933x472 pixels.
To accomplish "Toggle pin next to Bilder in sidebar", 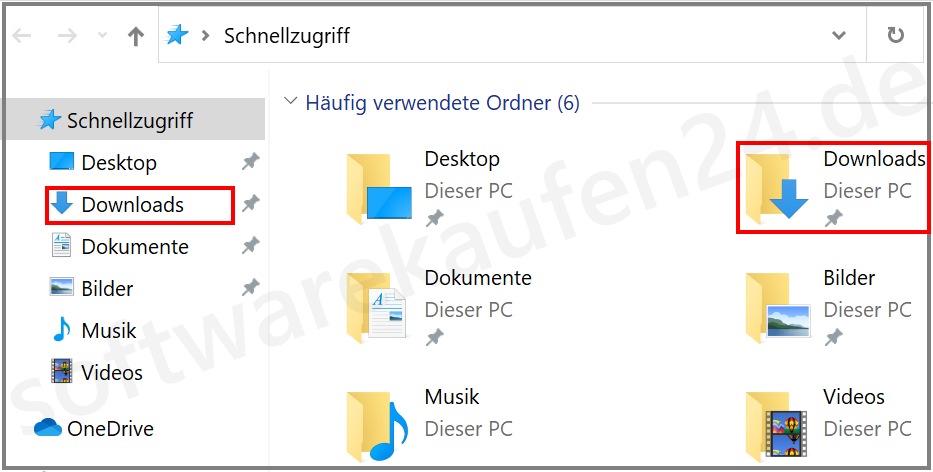I will 251,288.
